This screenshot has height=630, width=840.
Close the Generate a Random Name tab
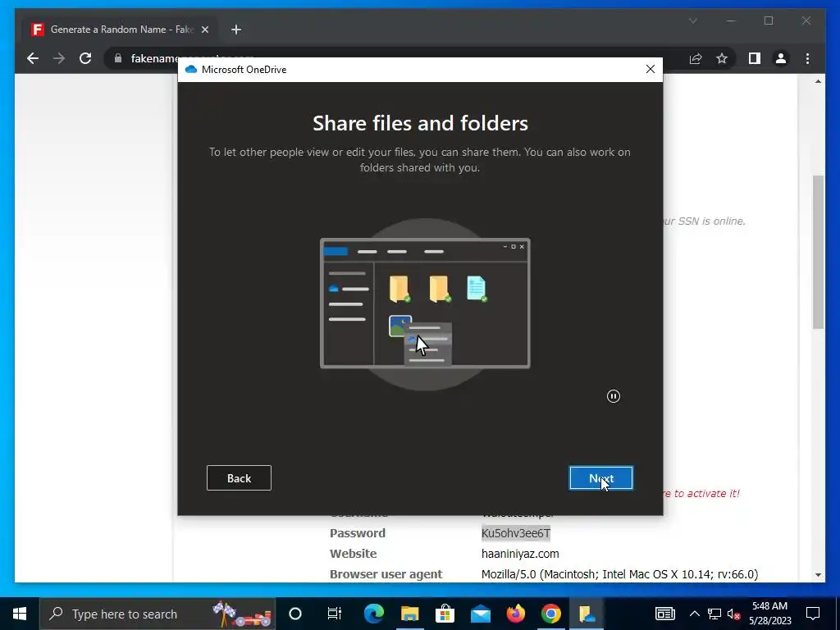(204, 30)
